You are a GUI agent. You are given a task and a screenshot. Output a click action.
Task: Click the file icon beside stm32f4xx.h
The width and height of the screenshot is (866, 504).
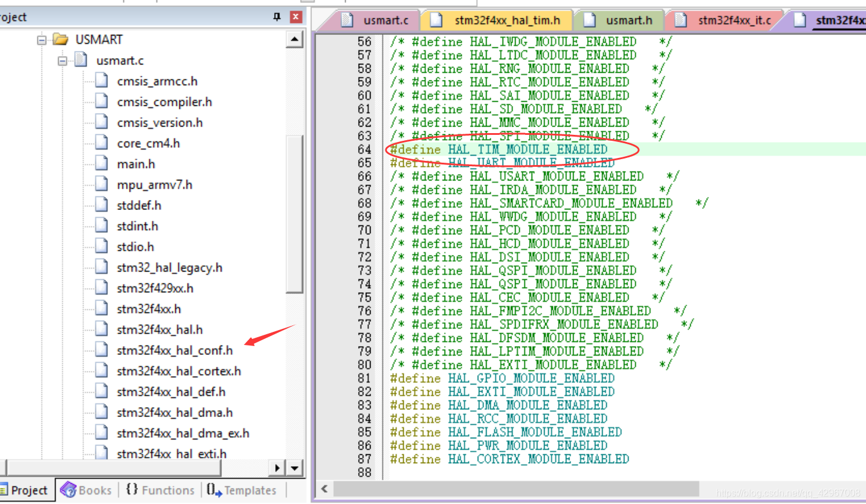102,308
